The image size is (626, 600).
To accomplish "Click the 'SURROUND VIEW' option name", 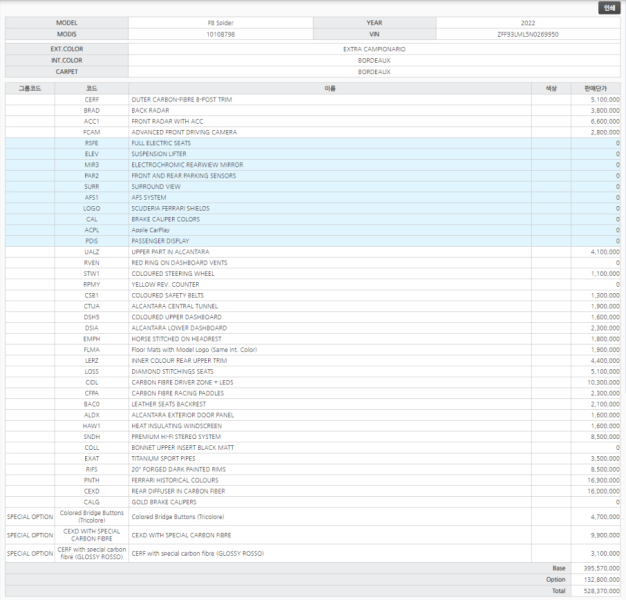I will [156, 186].
